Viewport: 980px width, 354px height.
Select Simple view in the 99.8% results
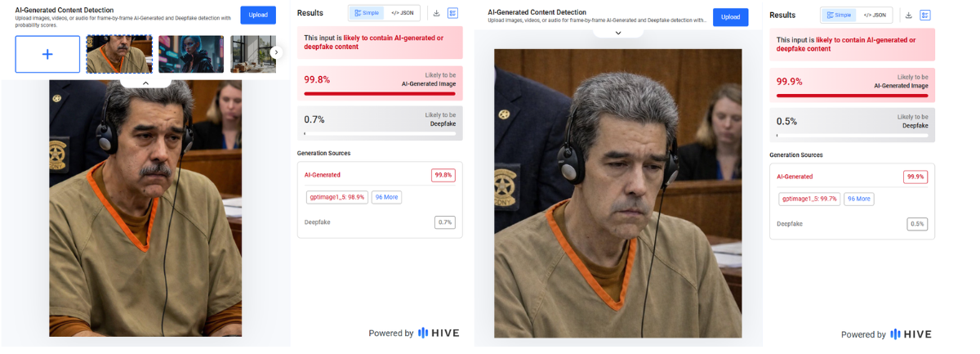click(x=367, y=13)
